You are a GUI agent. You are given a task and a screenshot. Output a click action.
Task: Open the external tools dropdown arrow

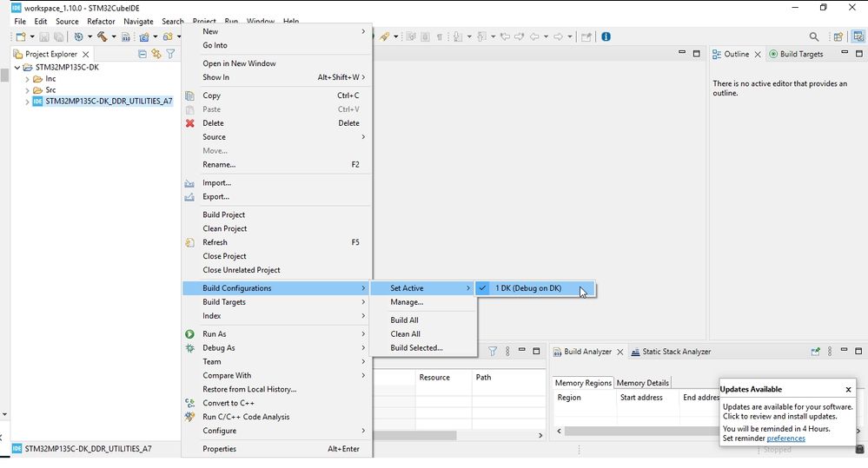pyautogui.click(x=395, y=37)
